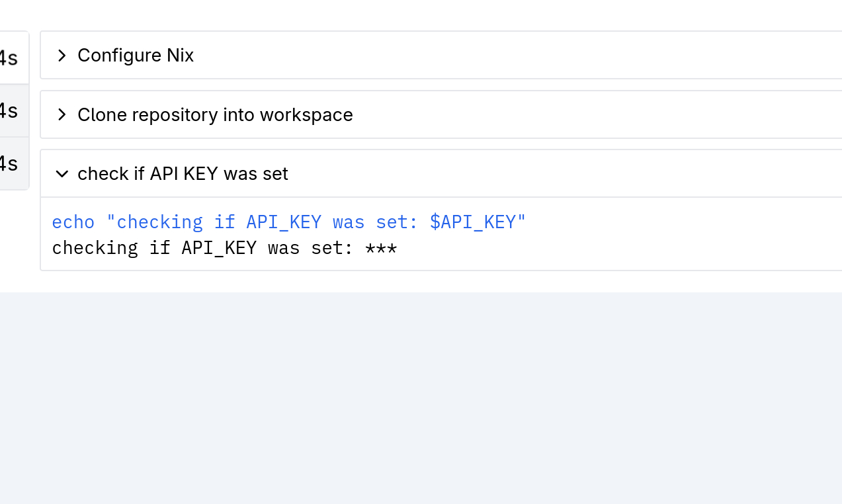Click check if API KEY was set title
The width and height of the screenshot is (842, 504).
tap(183, 174)
